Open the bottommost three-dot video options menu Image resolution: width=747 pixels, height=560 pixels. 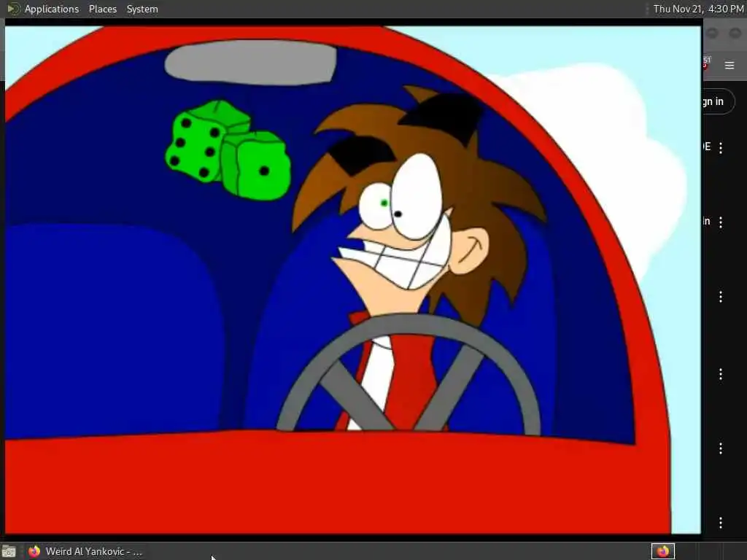[x=721, y=523]
